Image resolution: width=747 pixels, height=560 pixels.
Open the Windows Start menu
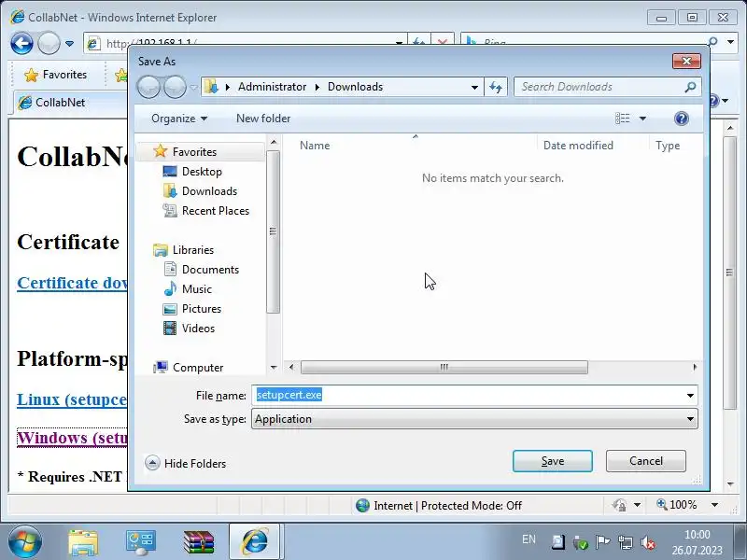coord(24,541)
